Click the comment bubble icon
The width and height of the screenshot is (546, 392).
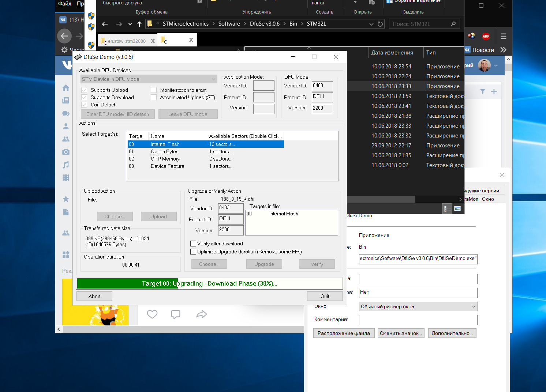coord(176,314)
